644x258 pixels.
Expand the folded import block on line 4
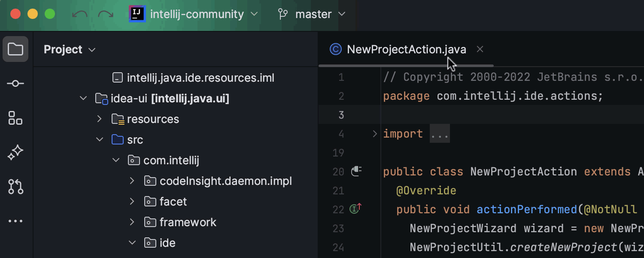pyautogui.click(x=375, y=134)
